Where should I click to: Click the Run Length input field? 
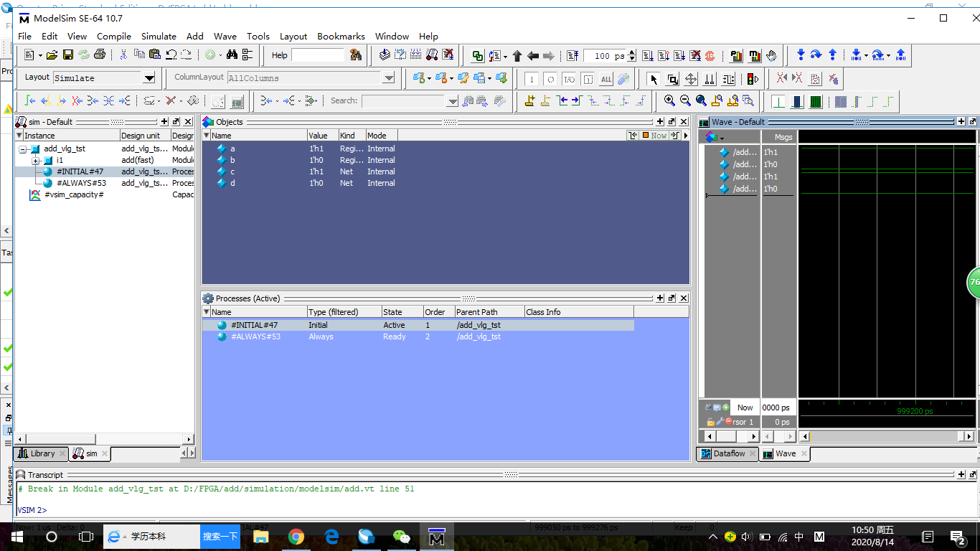click(605, 56)
